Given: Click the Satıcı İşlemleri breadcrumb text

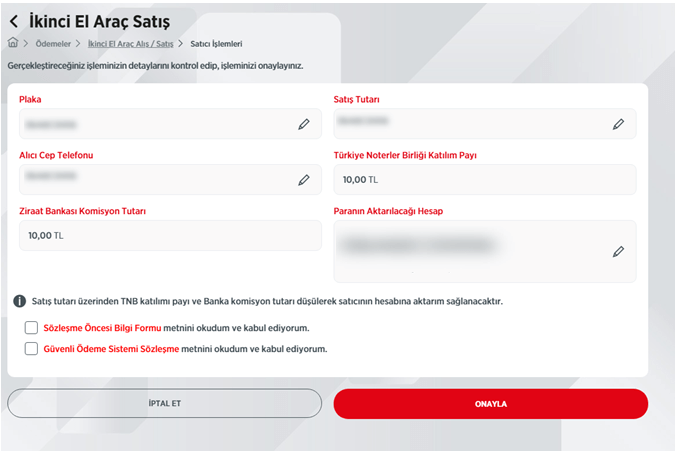Looking at the screenshot, I should [x=216, y=44].
